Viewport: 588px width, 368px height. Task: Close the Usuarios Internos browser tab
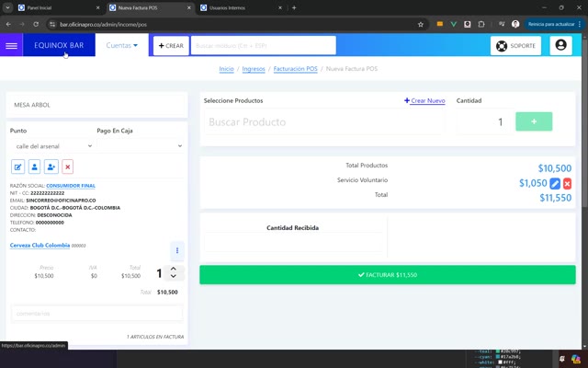[280, 7]
